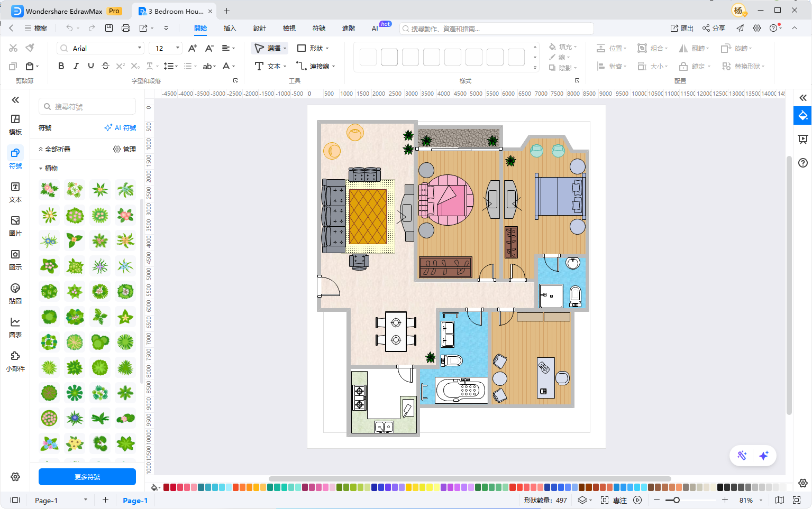Open the 模板 templates panel in sidebar
The width and height of the screenshot is (812, 509).
(x=15, y=124)
